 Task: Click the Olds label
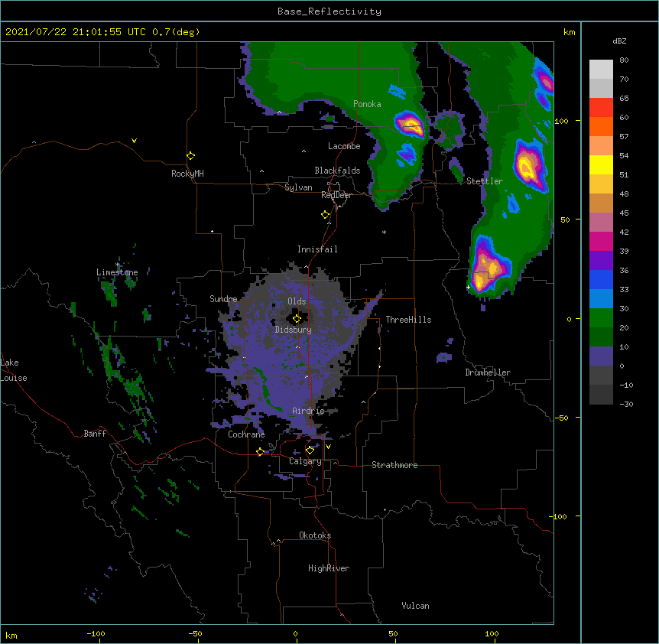pyautogui.click(x=297, y=301)
